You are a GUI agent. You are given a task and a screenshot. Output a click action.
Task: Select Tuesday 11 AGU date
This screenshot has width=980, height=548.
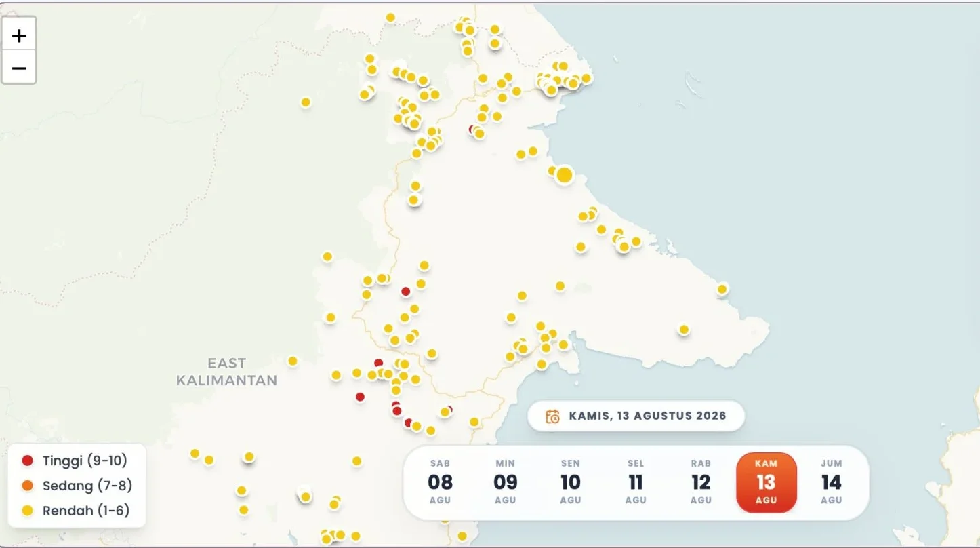635,482
